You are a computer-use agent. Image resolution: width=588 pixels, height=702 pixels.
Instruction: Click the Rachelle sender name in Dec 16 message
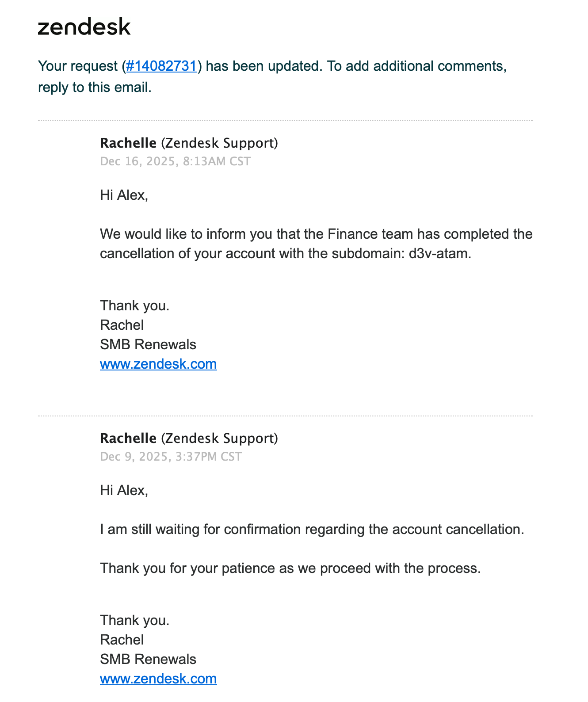pyautogui.click(x=128, y=143)
